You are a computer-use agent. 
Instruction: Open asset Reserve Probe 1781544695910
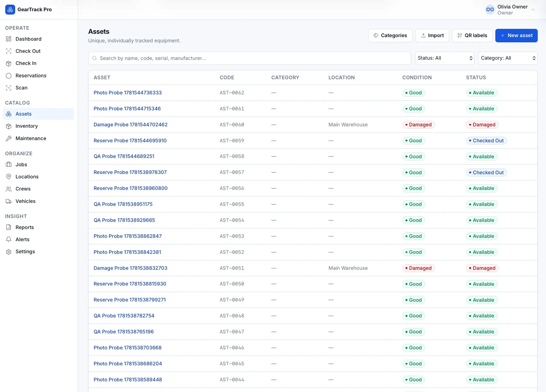130,140
